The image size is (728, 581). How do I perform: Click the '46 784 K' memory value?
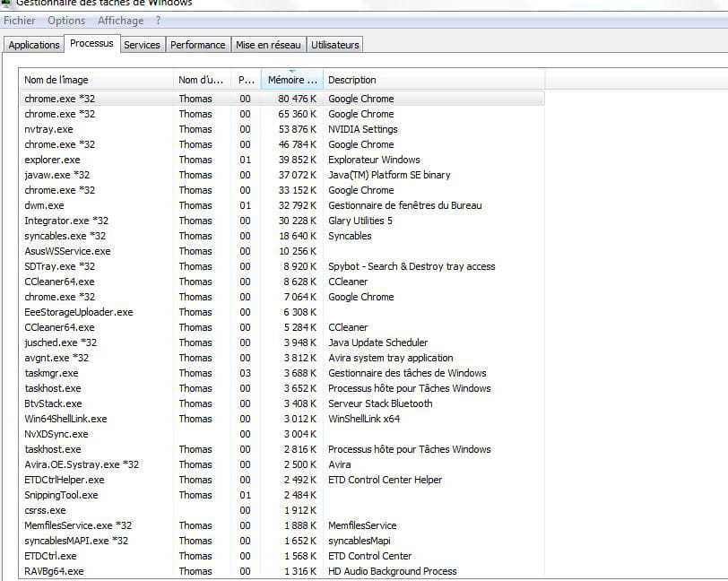297,144
